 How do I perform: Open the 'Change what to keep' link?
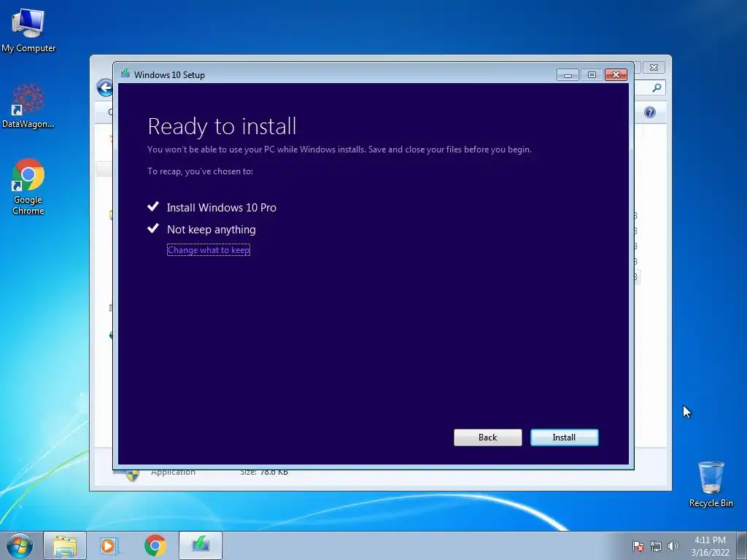tap(209, 250)
